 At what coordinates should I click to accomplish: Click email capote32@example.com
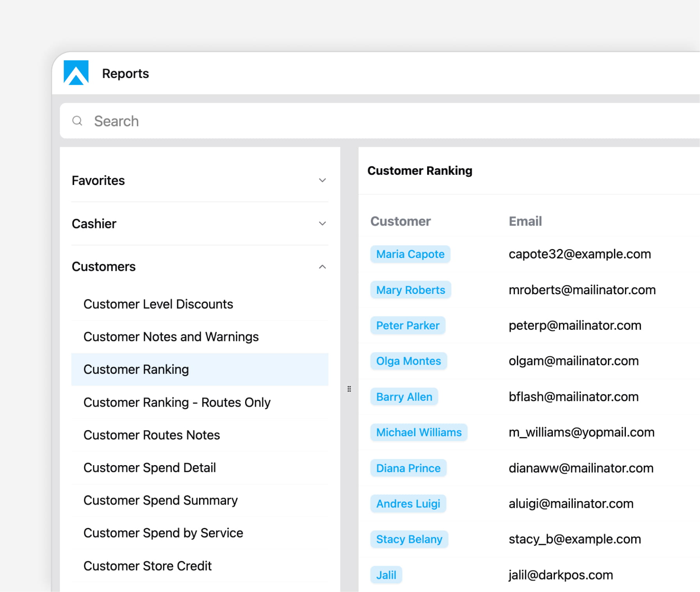580,254
